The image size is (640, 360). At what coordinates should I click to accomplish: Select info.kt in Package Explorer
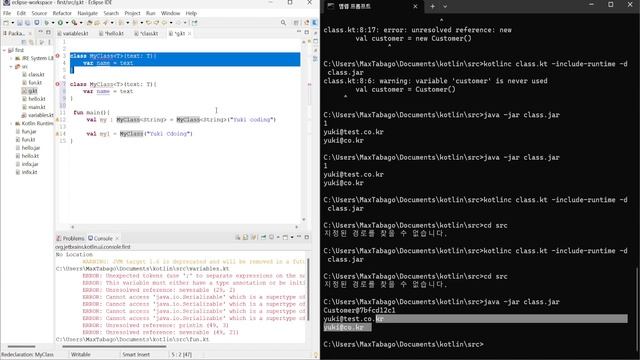tap(26, 172)
